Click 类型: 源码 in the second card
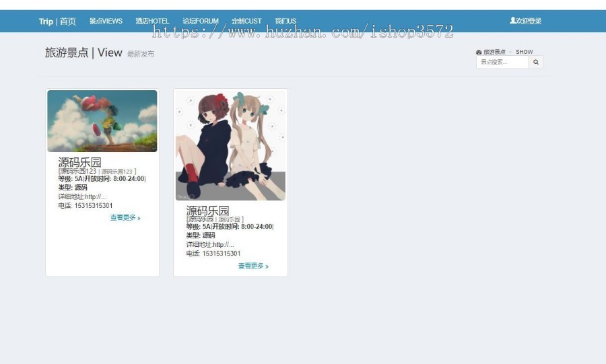606x364 pixels. [x=201, y=235]
